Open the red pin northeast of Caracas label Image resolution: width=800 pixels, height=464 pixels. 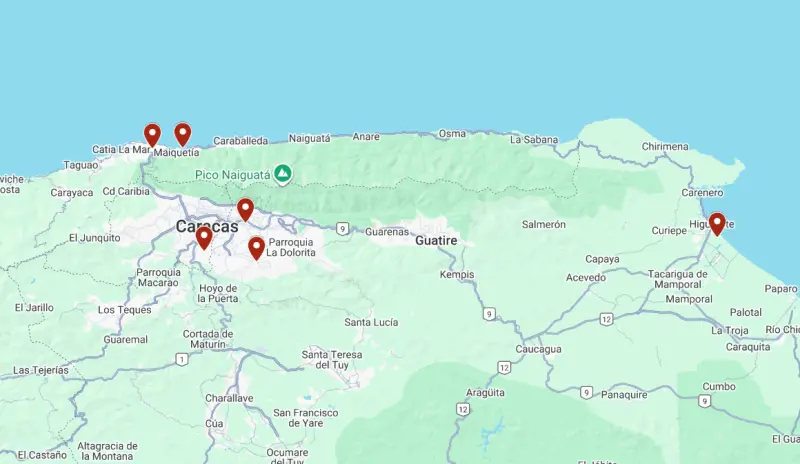pyautogui.click(x=245, y=209)
